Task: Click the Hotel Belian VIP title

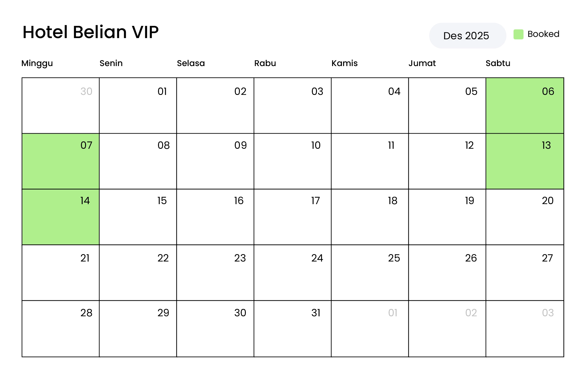Action: coord(90,32)
